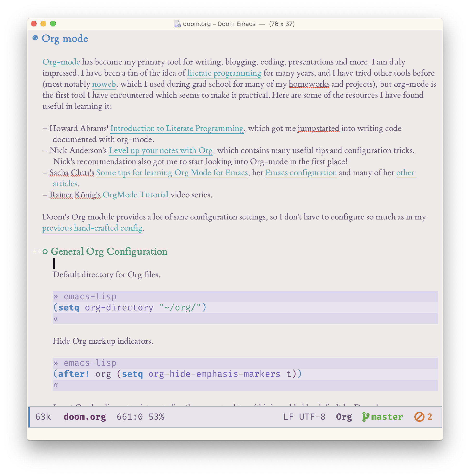Open the OrgMode Tutorial link
470x476 pixels.
tap(135, 195)
